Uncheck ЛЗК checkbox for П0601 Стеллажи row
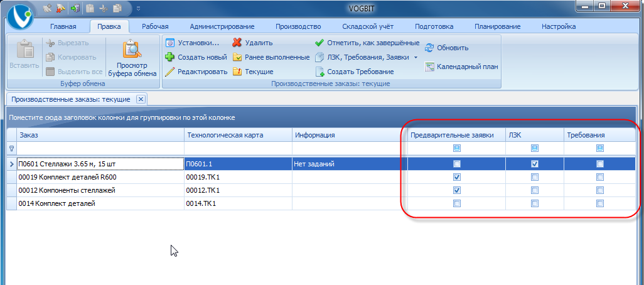644x285 pixels. 534,164
